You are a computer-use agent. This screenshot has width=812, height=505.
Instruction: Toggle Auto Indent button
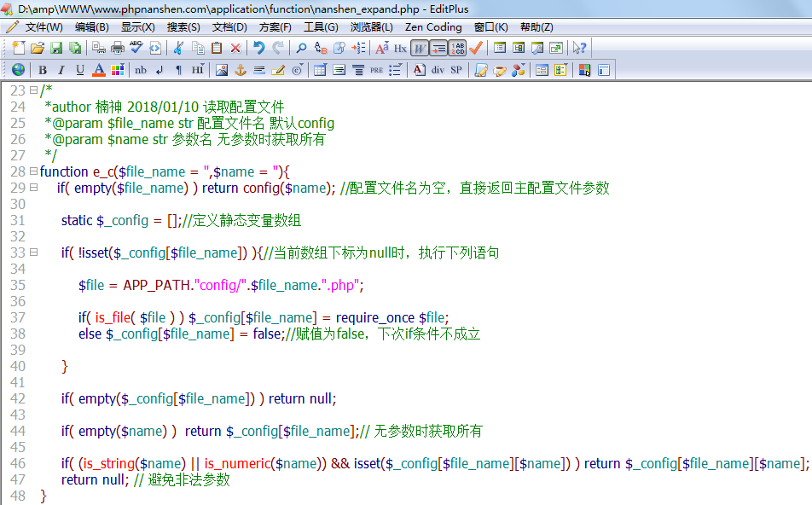pyautogui.click(x=438, y=48)
